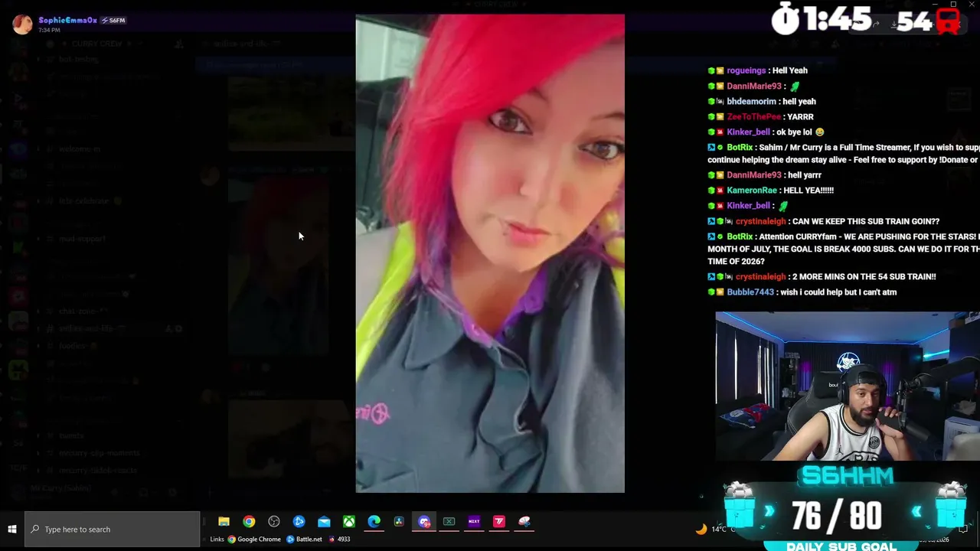Screen dimensions: 980x551
Task: Select the mod-support channel in Discord
Action: (82, 239)
